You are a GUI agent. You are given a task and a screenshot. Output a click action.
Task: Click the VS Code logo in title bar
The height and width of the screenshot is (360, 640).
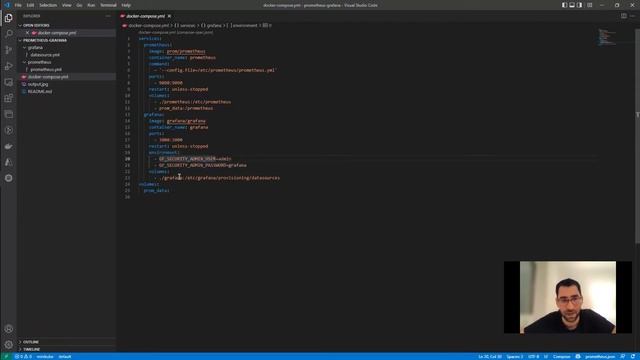coord(7,5)
